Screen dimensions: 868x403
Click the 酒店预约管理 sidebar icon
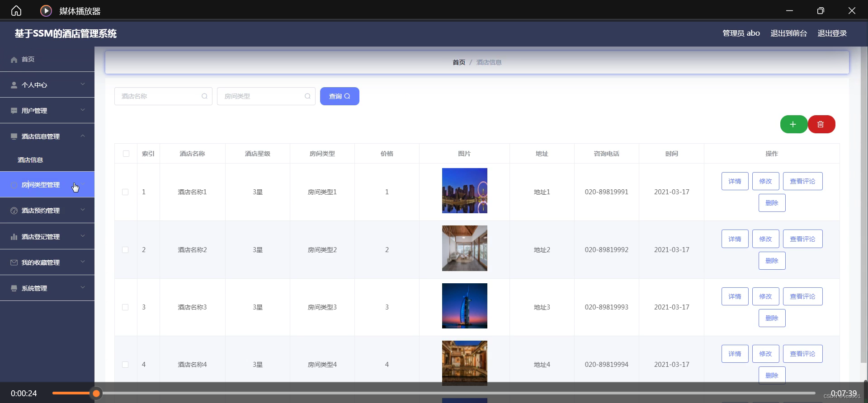14,211
